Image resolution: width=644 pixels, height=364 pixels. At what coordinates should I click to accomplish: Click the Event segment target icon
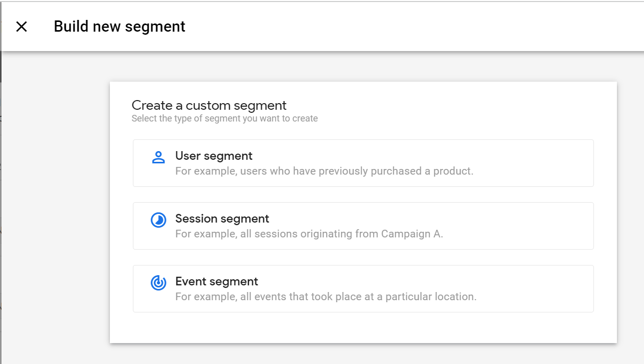(x=158, y=283)
